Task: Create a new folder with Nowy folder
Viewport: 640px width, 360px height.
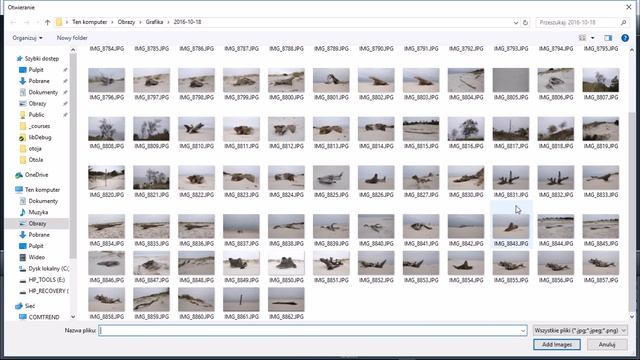Action: coord(72,38)
